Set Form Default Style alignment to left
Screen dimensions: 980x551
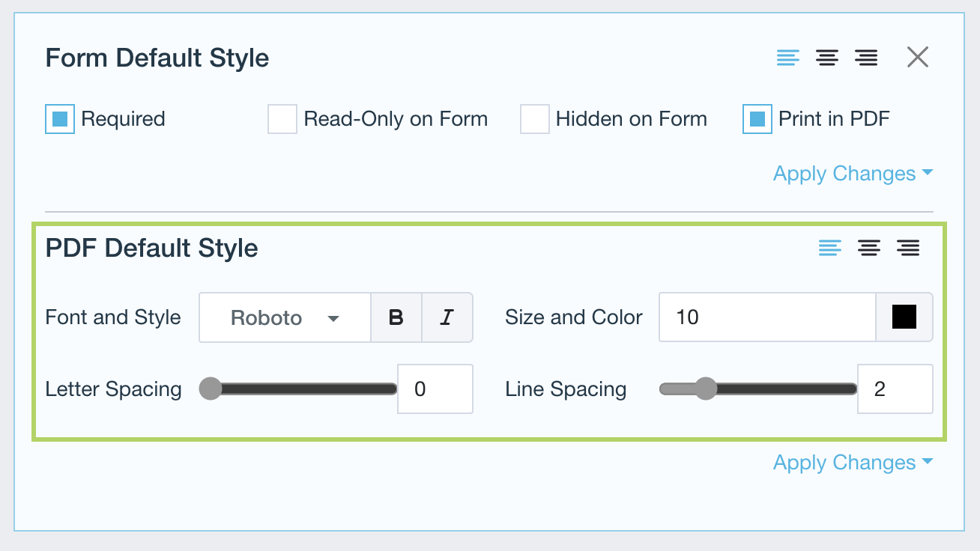tap(787, 58)
